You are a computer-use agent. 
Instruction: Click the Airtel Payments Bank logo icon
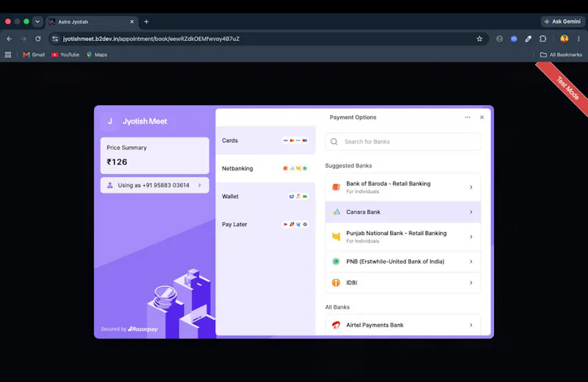tap(336, 325)
